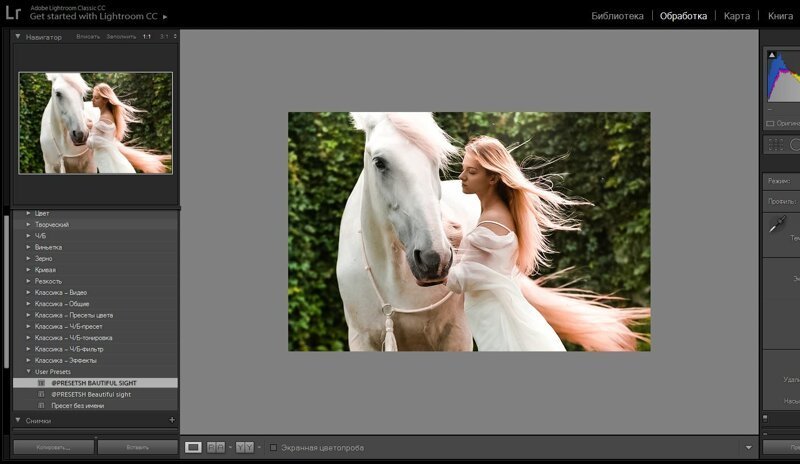Expand the Кривая preset group
Image resolution: width=800 pixels, height=464 pixels.
(29, 270)
